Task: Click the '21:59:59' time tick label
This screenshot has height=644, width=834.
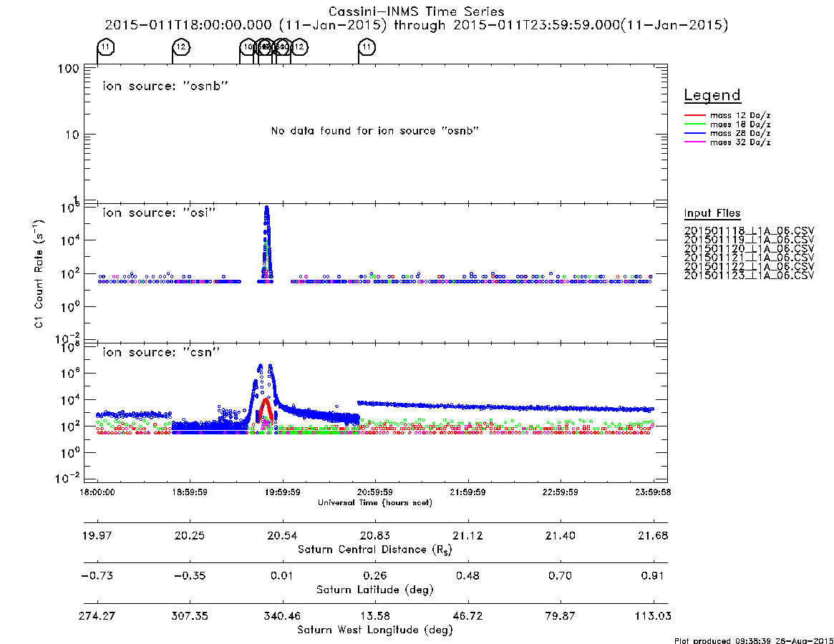Action: coord(467,492)
